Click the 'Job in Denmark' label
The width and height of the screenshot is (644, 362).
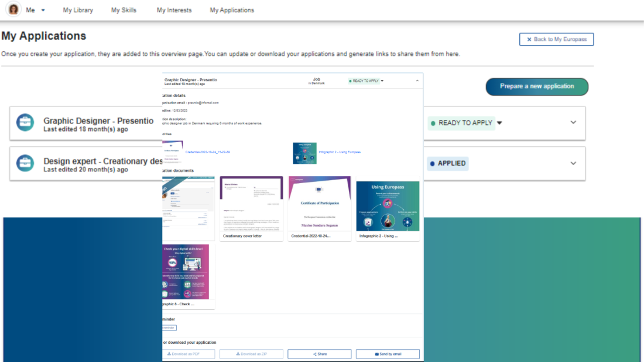click(317, 81)
